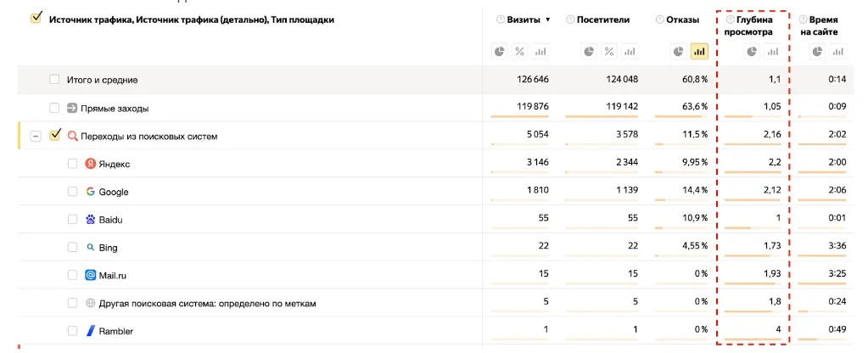
Task: Sort table by Визиты header label
Action: pos(524,20)
